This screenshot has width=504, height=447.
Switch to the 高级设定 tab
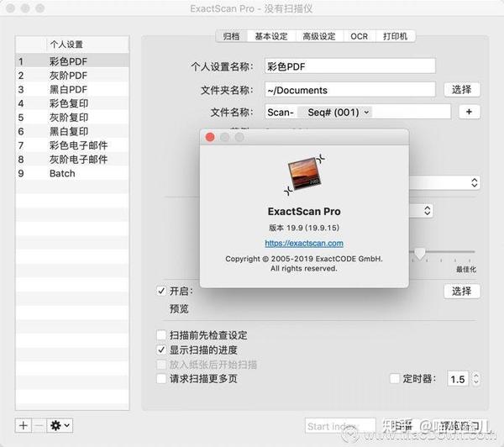319,36
